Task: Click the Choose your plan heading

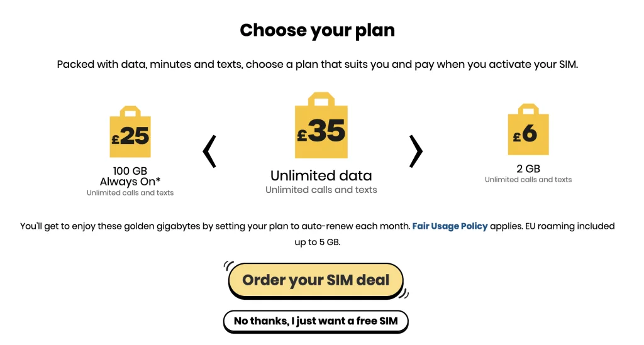Action: coord(317,30)
